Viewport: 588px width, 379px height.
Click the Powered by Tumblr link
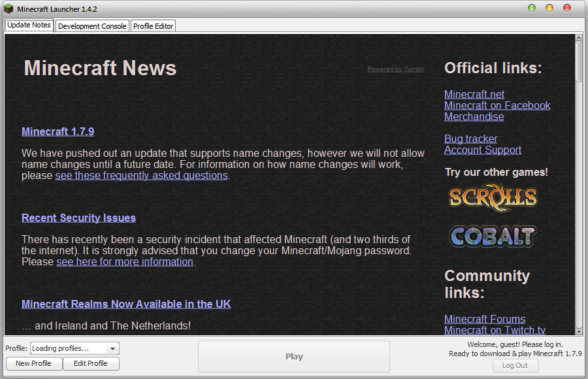pos(395,69)
